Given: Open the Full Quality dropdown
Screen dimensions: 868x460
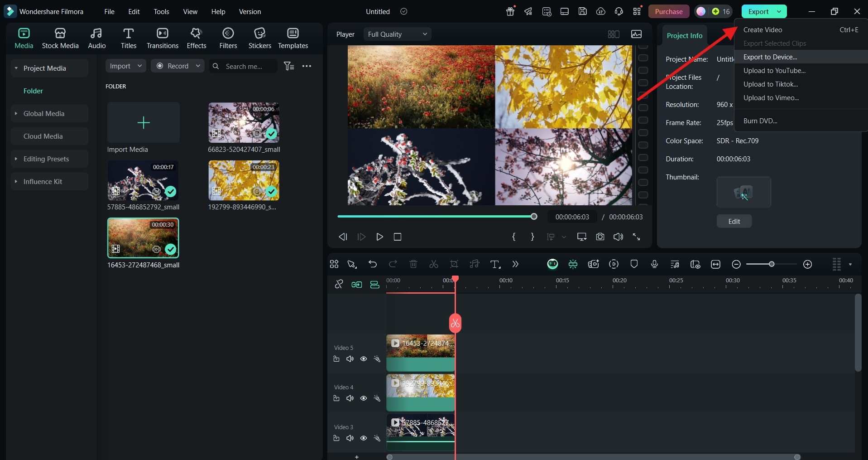Looking at the screenshot, I should click(x=397, y=34).
